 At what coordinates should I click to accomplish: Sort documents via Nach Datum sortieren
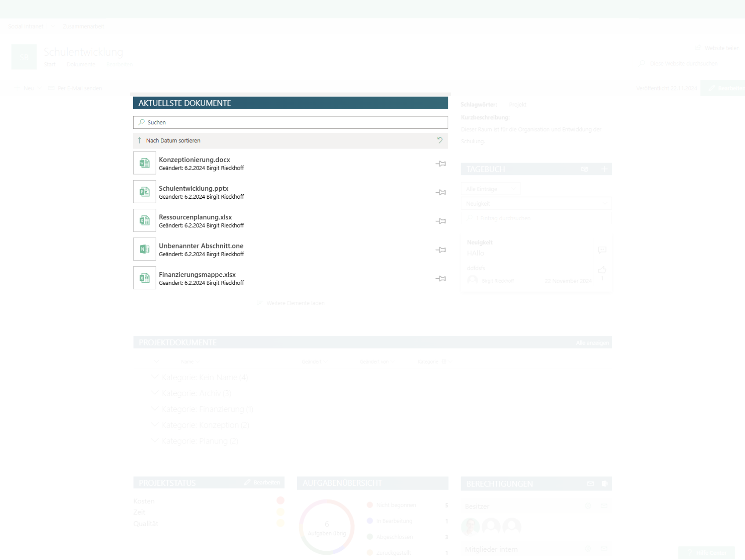click(x=173, y=141)
